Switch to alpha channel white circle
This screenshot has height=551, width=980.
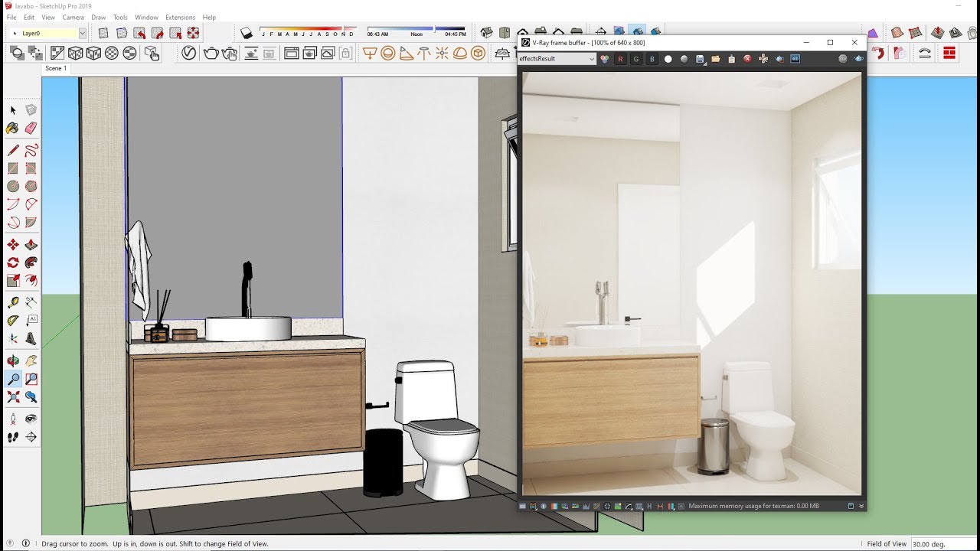[x=668, y=59]
